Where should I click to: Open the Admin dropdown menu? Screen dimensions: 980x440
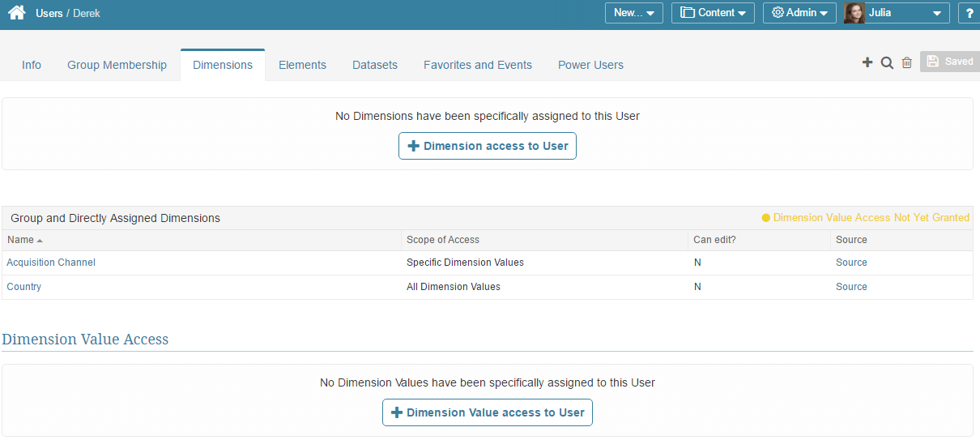click(799, 13)
